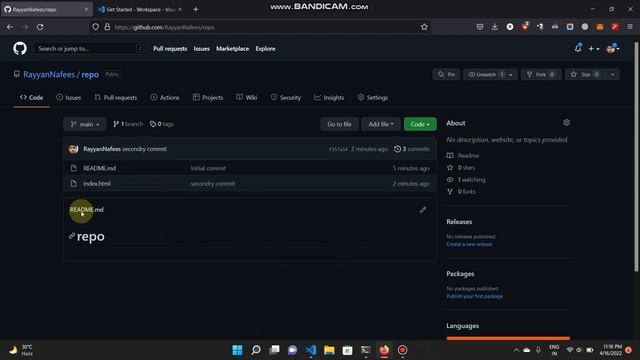The image size is (640, 360).
Task: Click Go to file button
Action: pos(339,124)
